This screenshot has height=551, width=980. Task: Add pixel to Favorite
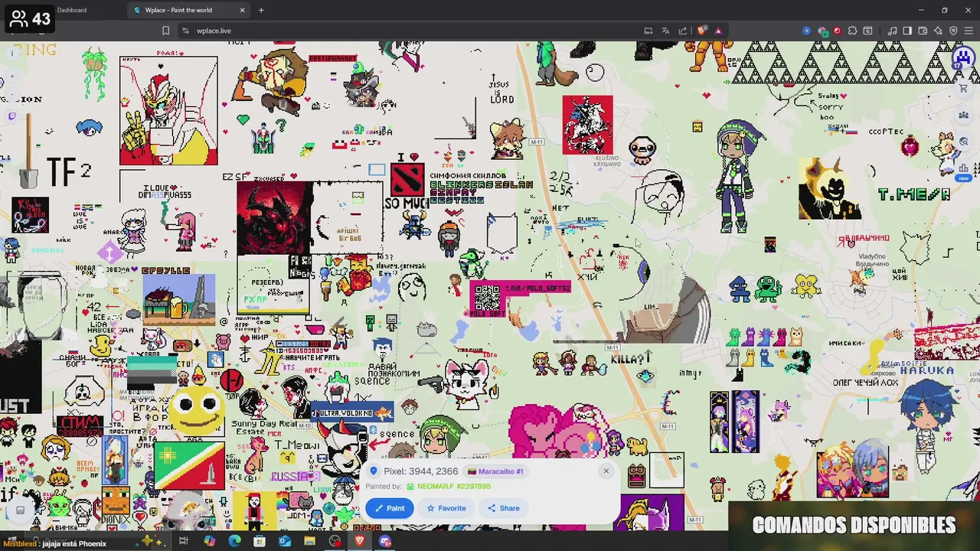446,508
